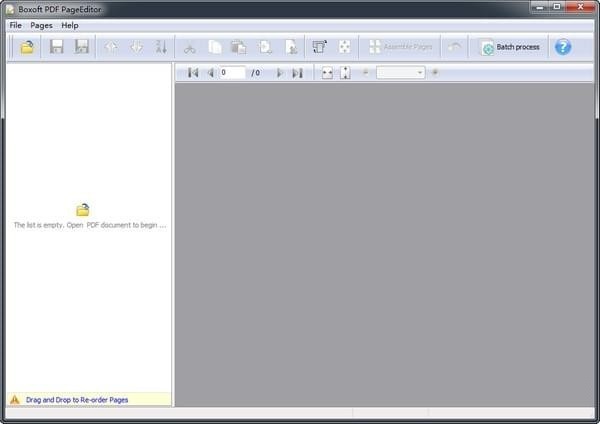The width and height of the screenshot is (600, 424).
Task: Open the zoom level combo box
Action: (401, 72)
